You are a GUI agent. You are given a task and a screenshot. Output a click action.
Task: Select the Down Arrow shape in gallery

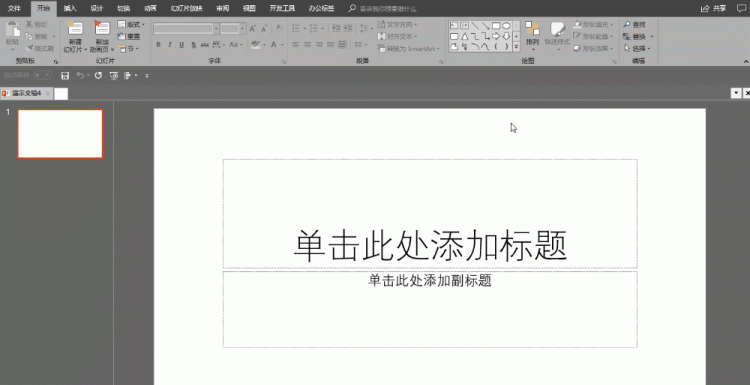point(506,36)
